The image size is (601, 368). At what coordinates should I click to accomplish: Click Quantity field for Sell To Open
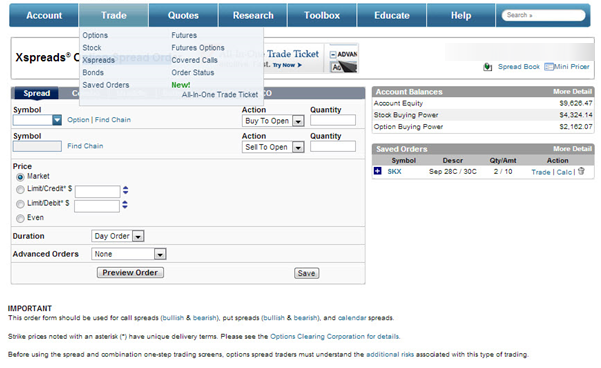[333, 146]
